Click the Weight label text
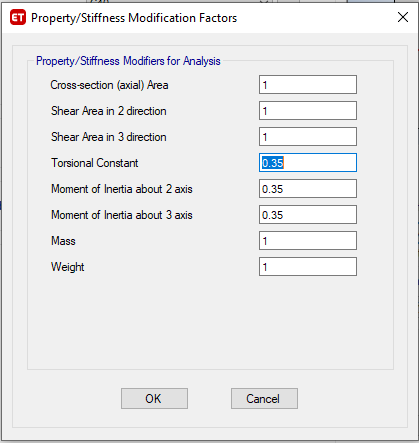 68,267
